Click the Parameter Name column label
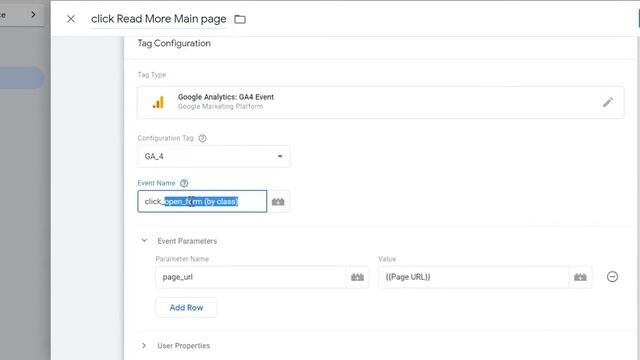This screenshot has width=640, height=360. click(x=182, y=259)
